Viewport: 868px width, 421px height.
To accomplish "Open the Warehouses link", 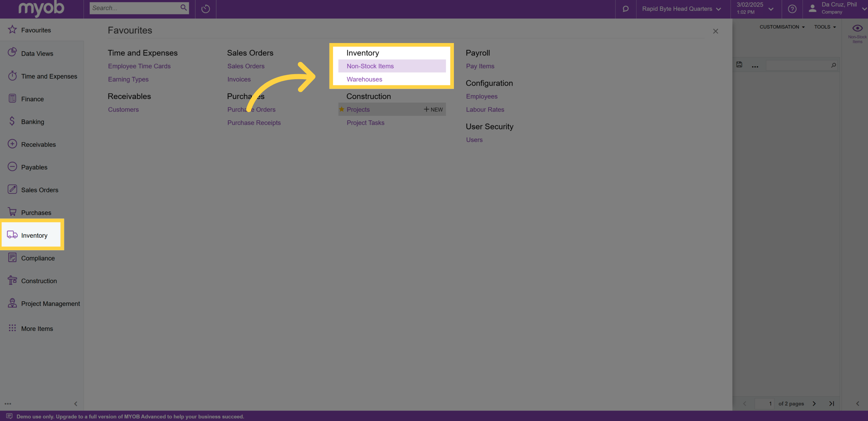I will [x=364, y=79].
